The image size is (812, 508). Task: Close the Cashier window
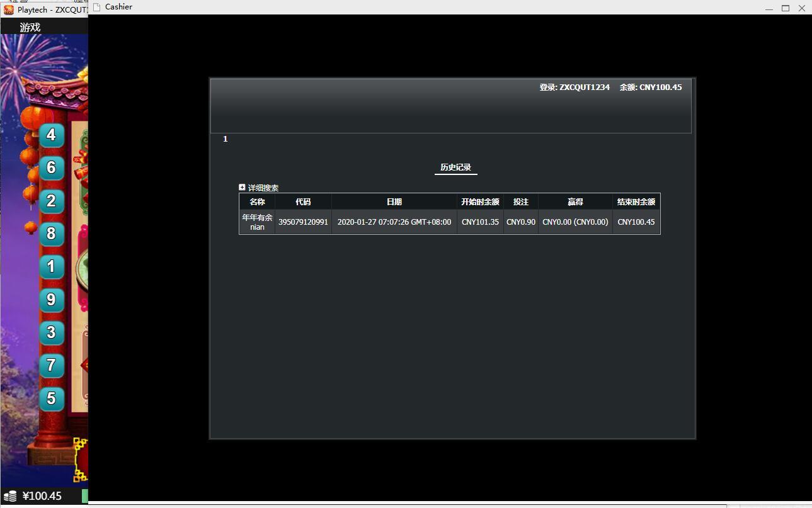(x=802, y=8)
